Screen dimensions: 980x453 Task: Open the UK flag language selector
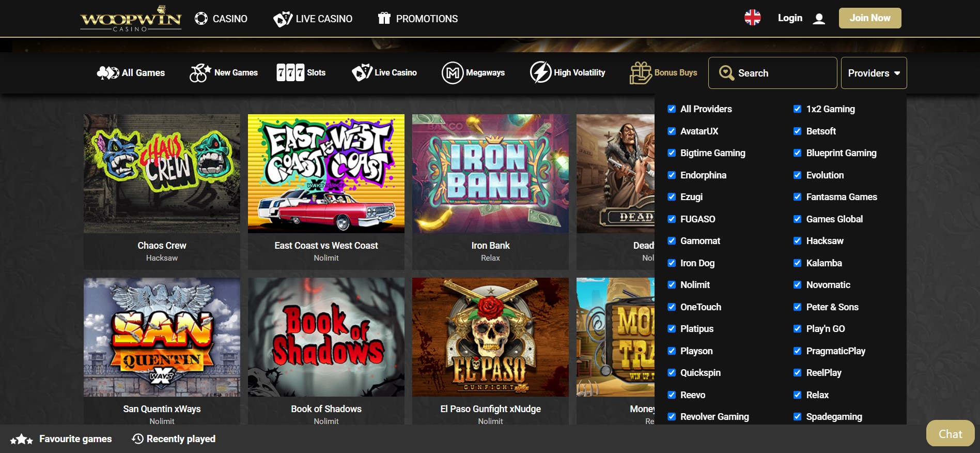[753, 18]
